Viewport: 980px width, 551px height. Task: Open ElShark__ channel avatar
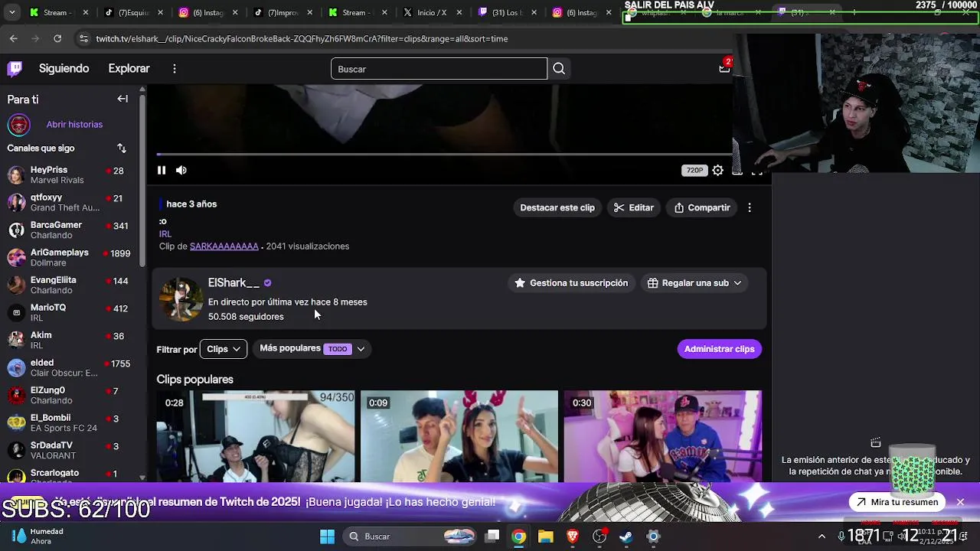click(x=181, y=299)
